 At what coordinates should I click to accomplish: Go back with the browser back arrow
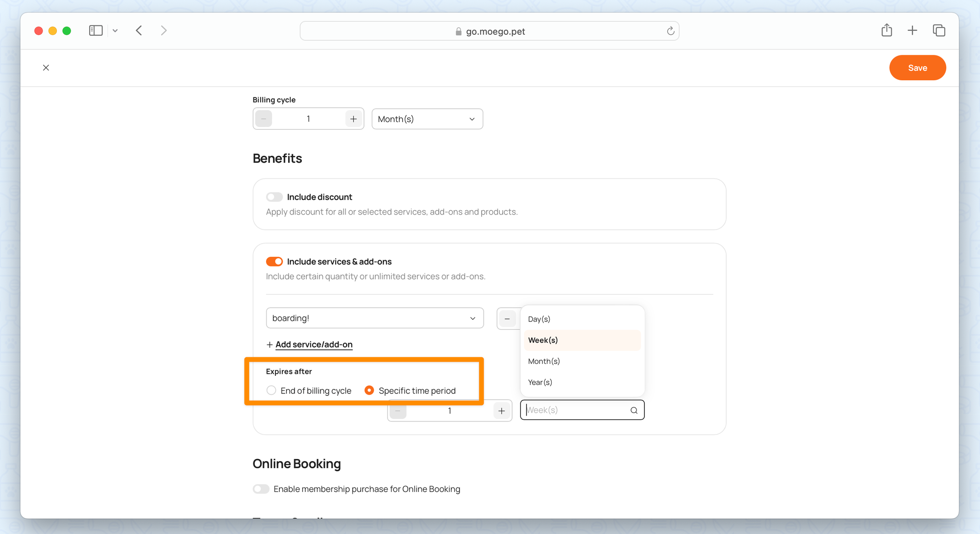139,31
